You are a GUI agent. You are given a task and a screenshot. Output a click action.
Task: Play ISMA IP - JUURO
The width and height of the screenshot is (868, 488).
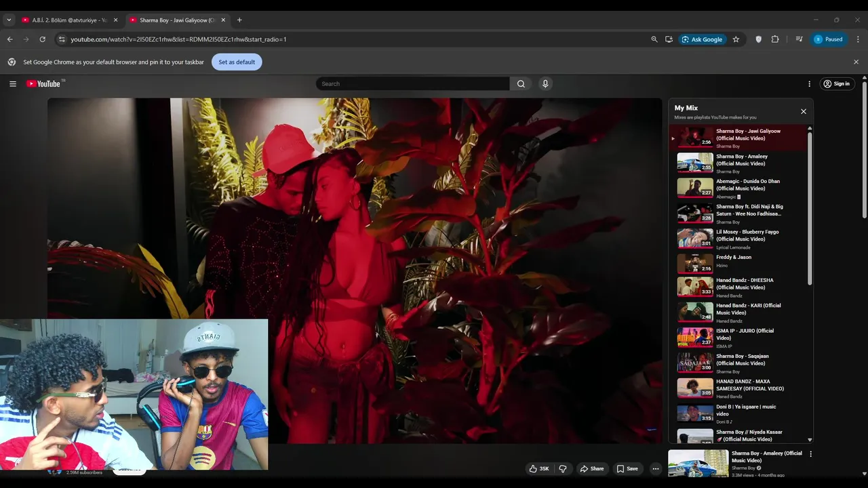(x=738, y=338)
